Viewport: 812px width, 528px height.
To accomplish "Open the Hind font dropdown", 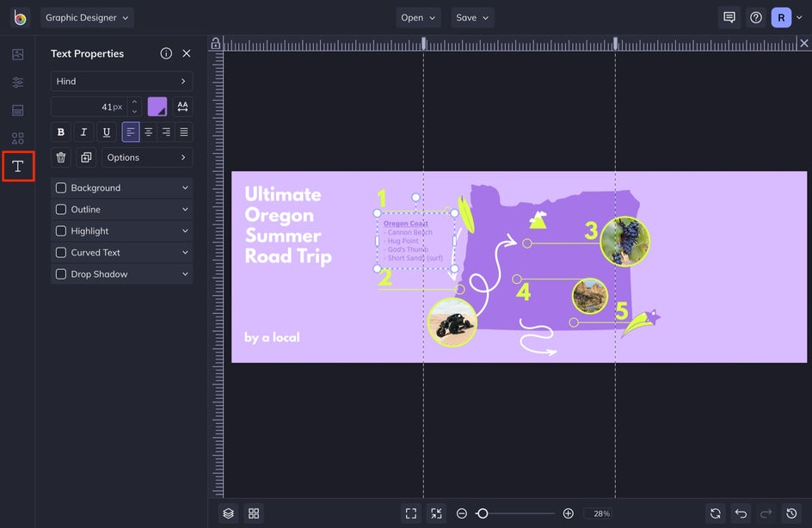I will tap(121, 82).
